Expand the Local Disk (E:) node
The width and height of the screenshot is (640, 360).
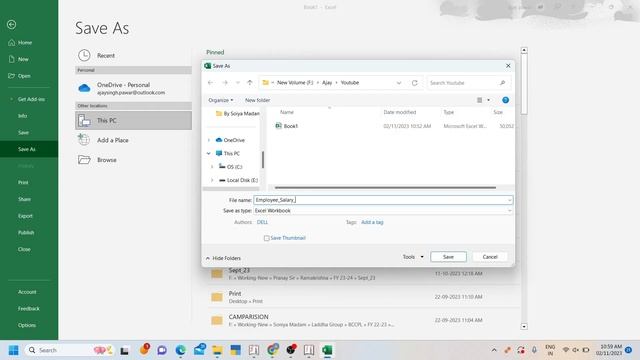[212, 180]
